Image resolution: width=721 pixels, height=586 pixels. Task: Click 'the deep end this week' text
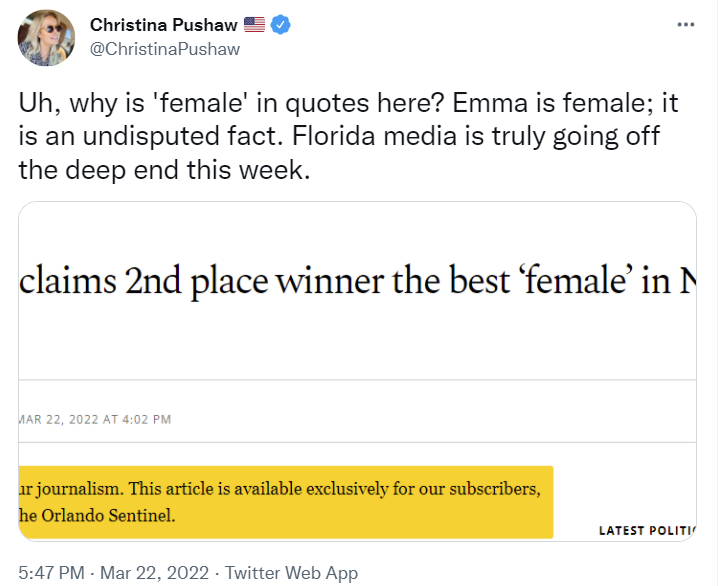[164, 170]
